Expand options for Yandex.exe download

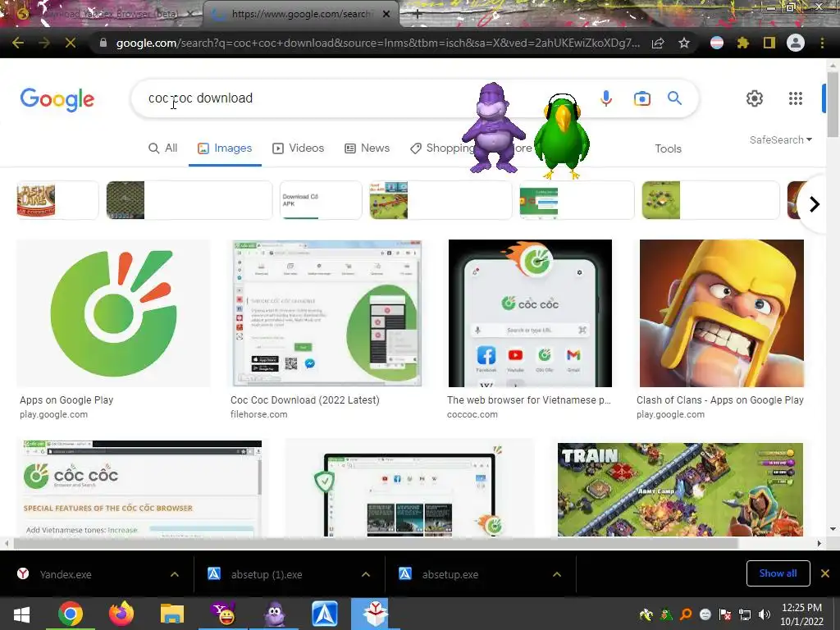[175, 574]
